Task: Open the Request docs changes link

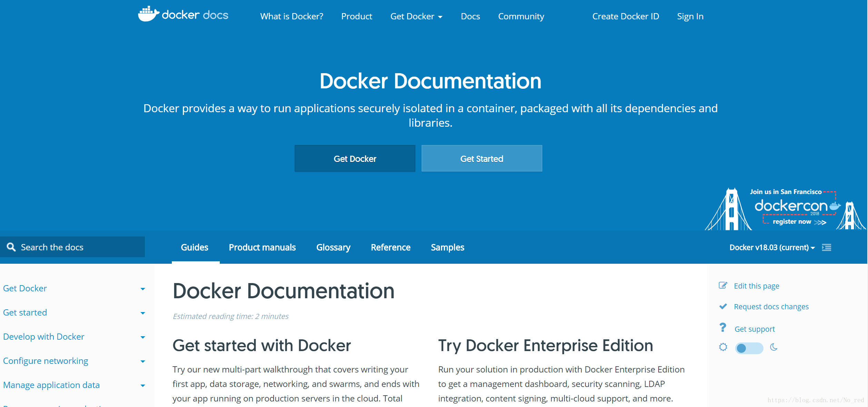Action: 771,307
